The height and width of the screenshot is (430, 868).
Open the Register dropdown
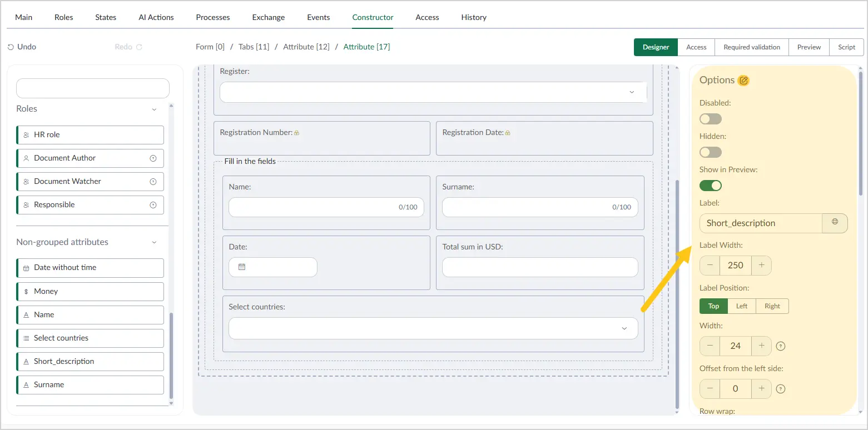tap(433, 92)
